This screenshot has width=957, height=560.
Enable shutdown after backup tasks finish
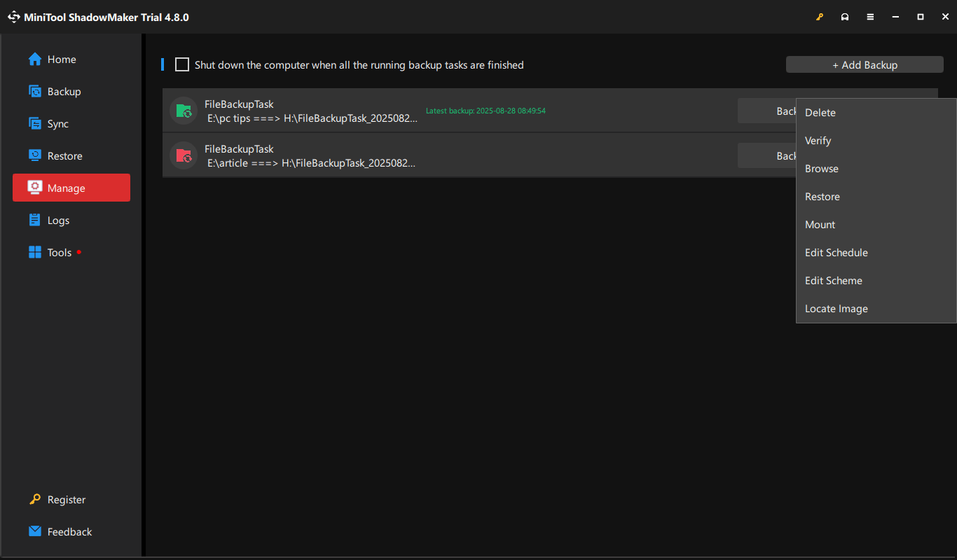click(x=181, y=64)
